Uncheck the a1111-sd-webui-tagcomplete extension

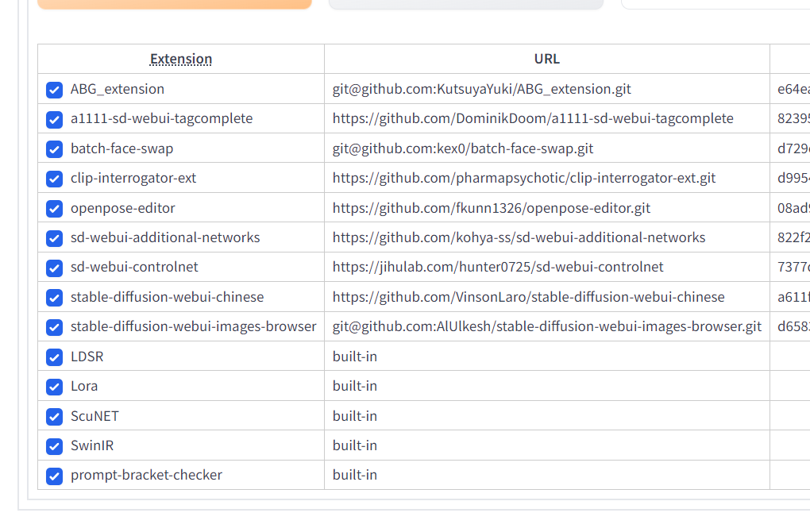click(x=54, y=119)
